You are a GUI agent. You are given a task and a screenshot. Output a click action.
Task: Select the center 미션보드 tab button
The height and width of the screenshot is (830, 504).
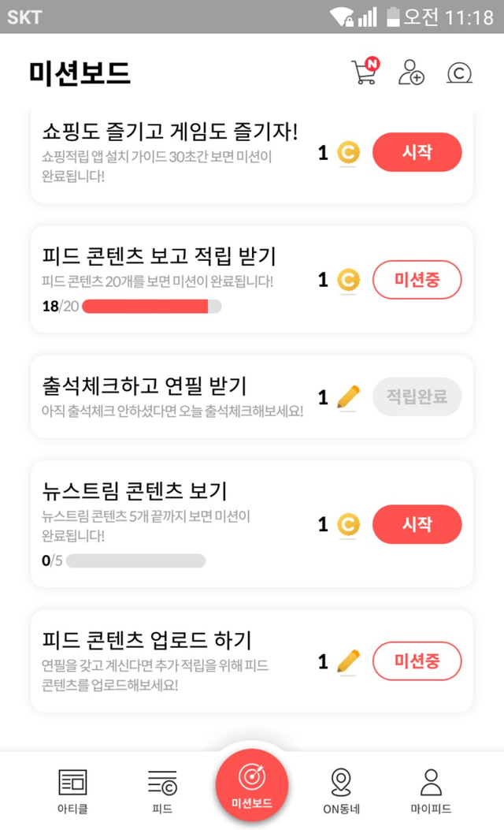click(x=252, y=785)
